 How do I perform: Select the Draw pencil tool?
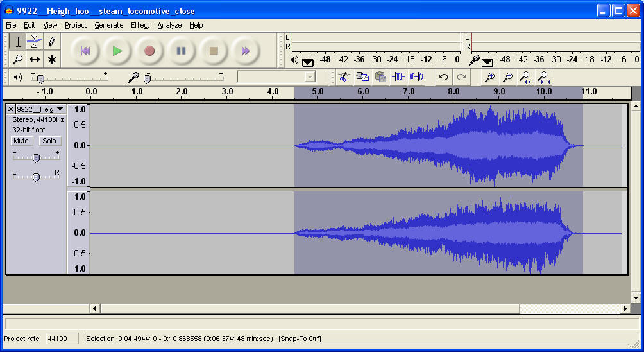[x=52, y=42]
